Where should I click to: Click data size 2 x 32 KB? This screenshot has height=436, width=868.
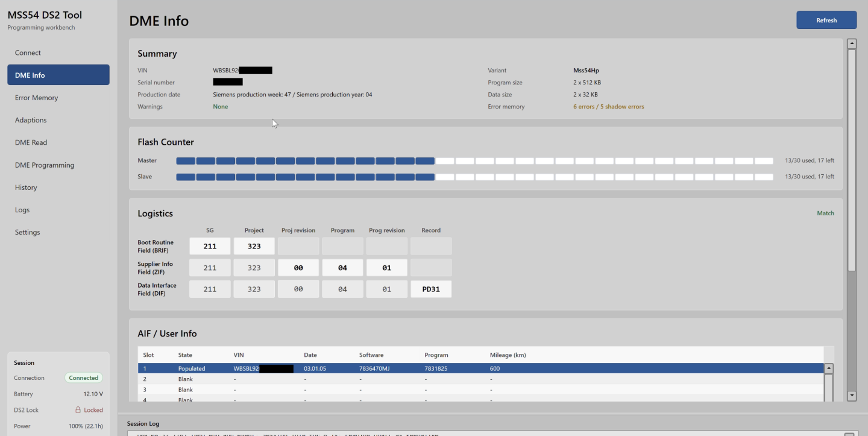click(x=585, y=95)
